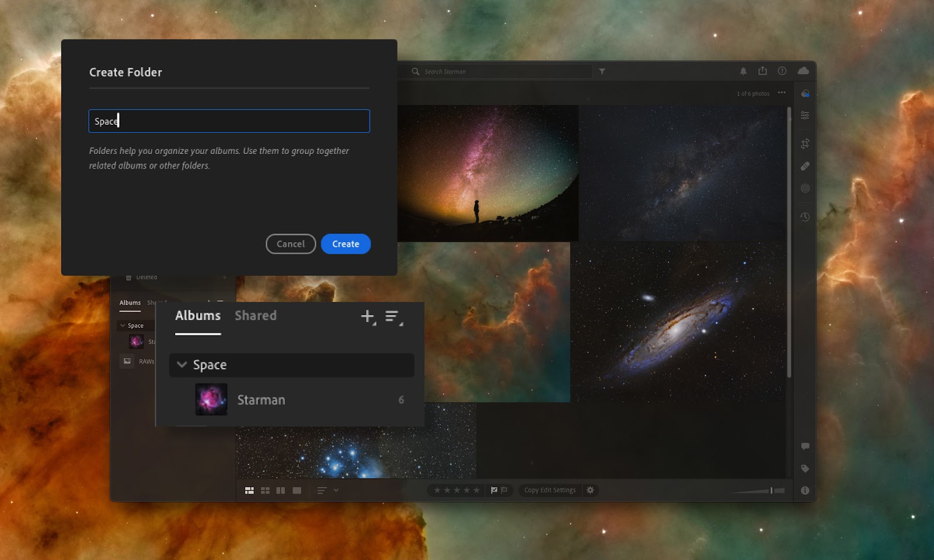This screenshot has height=560, width=934.
Task: Click the RAWs album image icon
Action: [127, 361]
